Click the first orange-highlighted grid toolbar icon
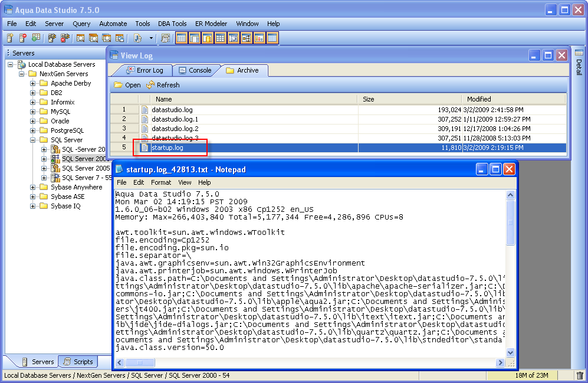 coord(182,38)
